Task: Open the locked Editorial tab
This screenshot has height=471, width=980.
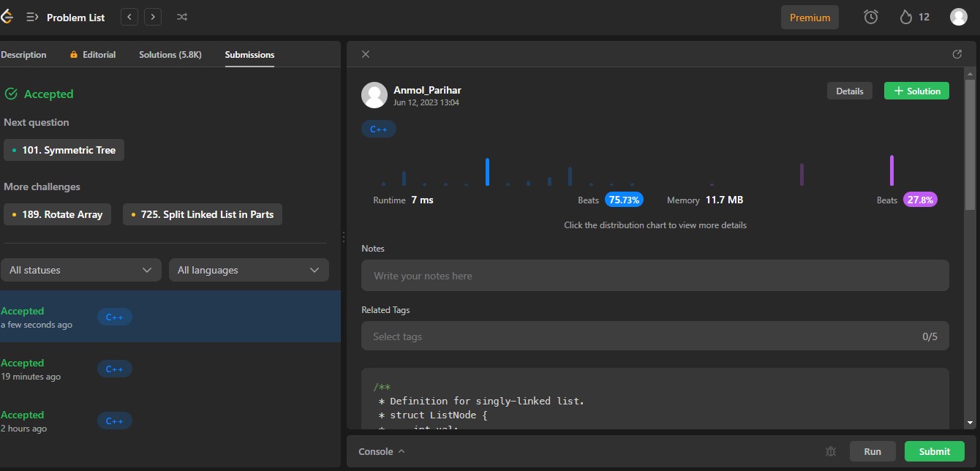Action: coord(93,55)
